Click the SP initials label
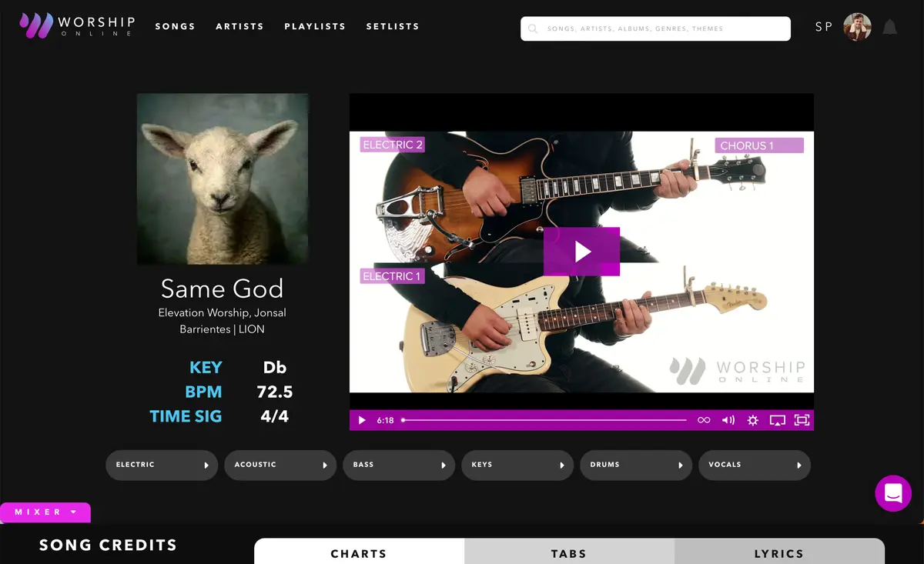Image resolution: width=924 pixels, height=564 pixels. pos(824,26)
